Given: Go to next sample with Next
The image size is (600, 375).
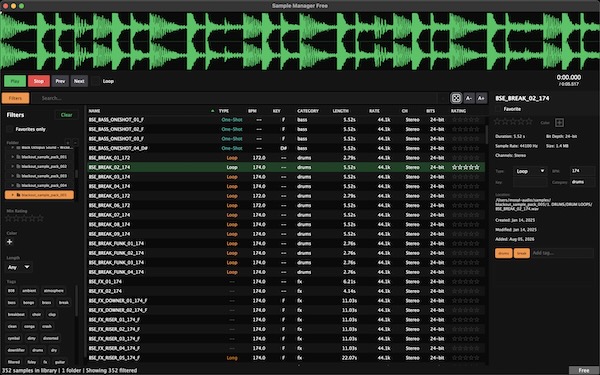Looking at the screenshot, I should click(79, 81).
